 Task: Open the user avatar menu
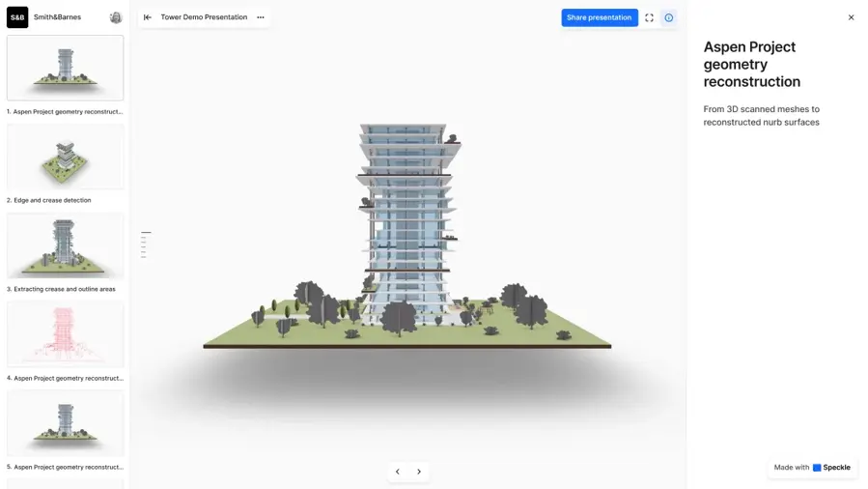coord(116,17)
